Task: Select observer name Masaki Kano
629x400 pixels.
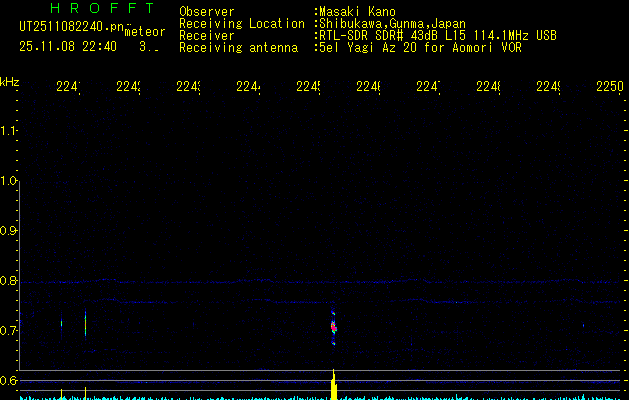Action: 357,12
